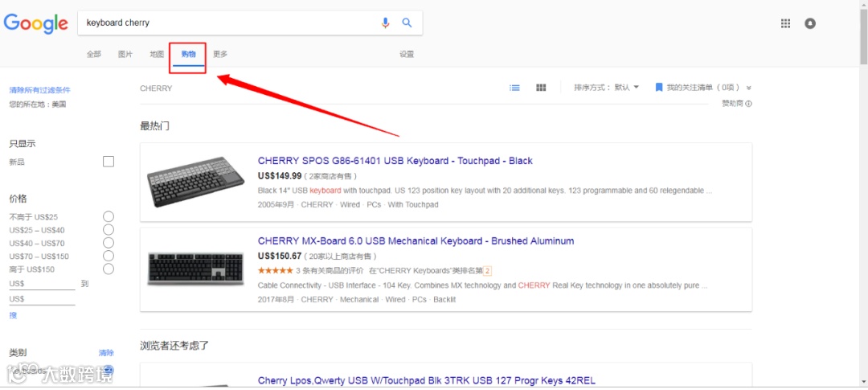The image size is (868, 390).
Task: Select the 不高于 US$25 price option
Action: point(108,216)
